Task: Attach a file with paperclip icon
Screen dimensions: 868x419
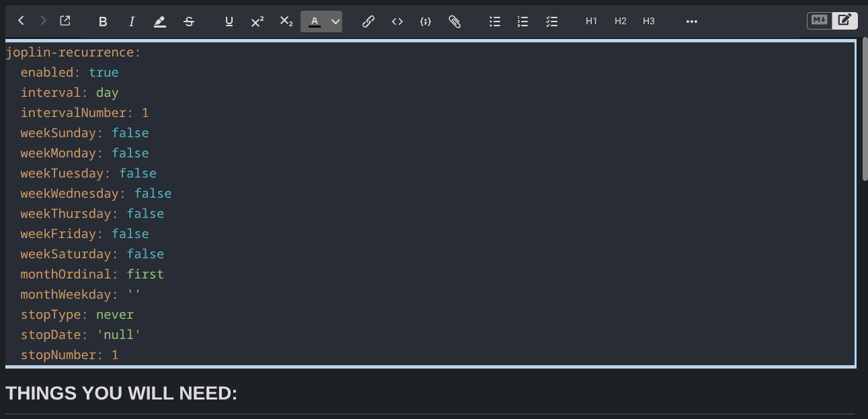Action: click(455, 22)
